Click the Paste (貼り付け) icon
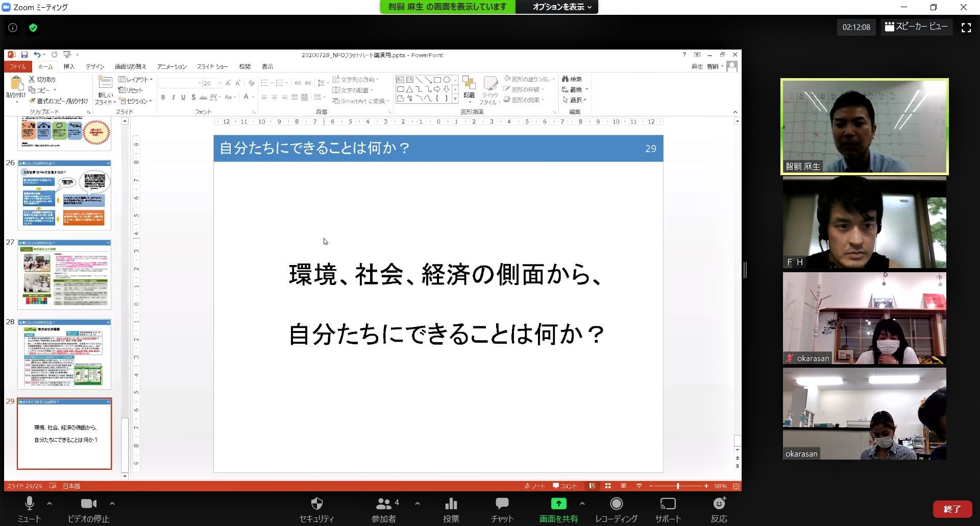The width and height of the screenshot is (980, 526). point(16,84)
